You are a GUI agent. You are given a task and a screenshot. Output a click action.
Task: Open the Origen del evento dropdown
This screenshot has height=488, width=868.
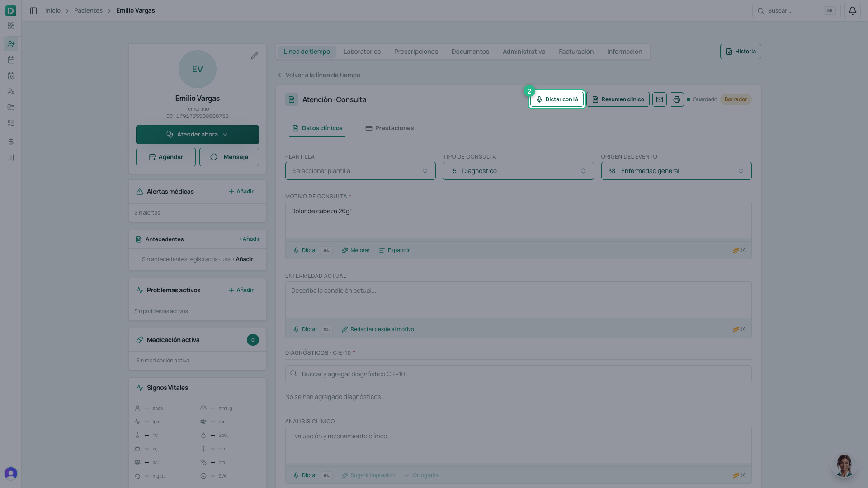[x=676, y=171]
